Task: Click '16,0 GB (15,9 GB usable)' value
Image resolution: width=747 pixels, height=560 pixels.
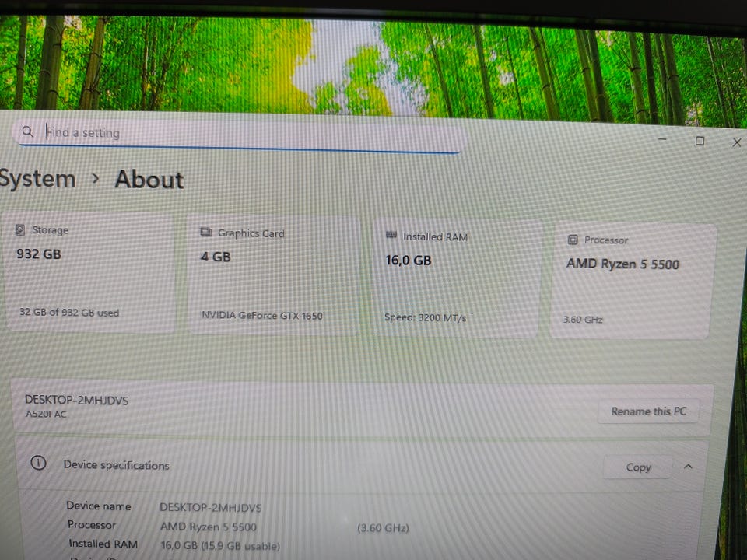Action: [x=220, y=546]
